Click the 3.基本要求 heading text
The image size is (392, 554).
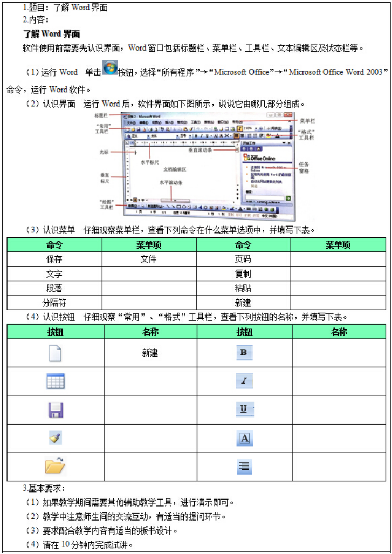(x=44, y=488)
